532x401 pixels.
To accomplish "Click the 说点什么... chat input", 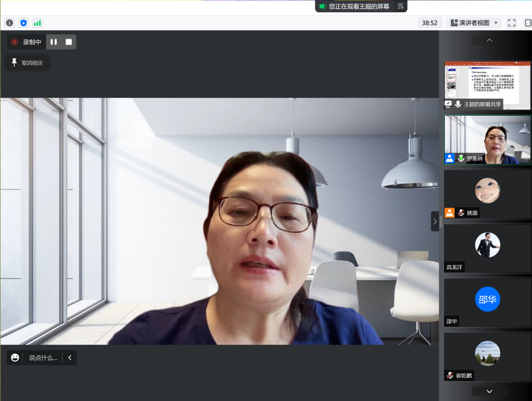I will [43, 358].
